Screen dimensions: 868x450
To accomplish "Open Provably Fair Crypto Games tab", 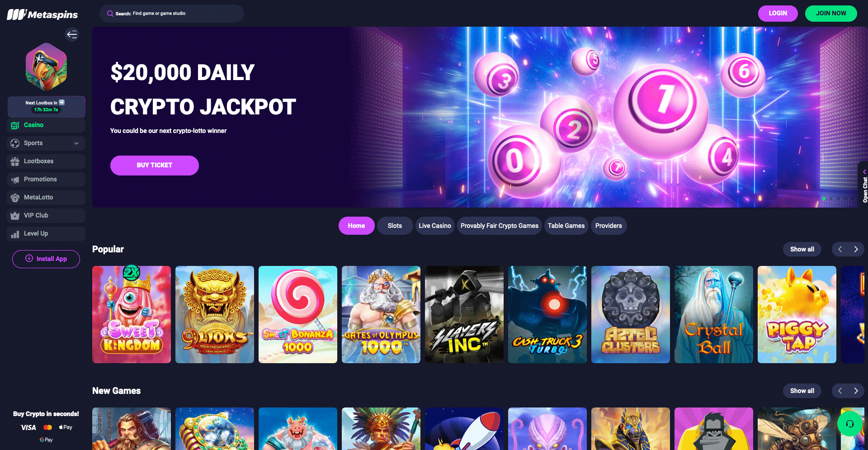I will (500, 226).
